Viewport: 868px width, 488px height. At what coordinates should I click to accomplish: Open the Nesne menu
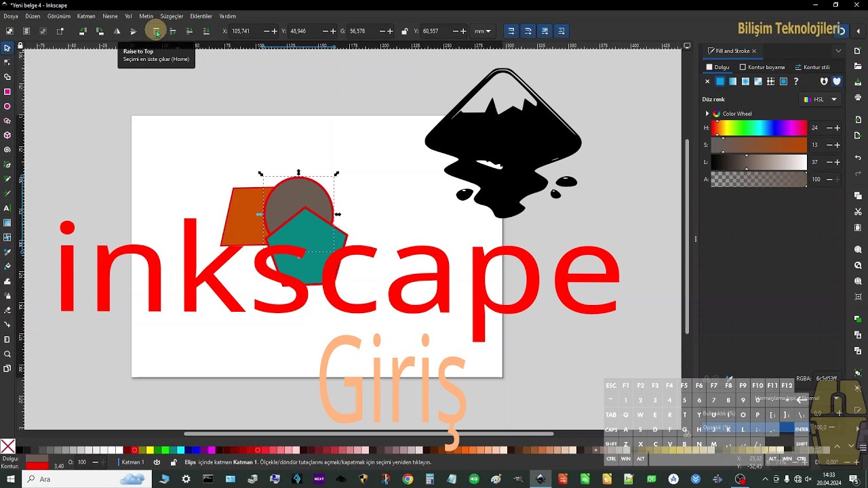tap(110, 16)
